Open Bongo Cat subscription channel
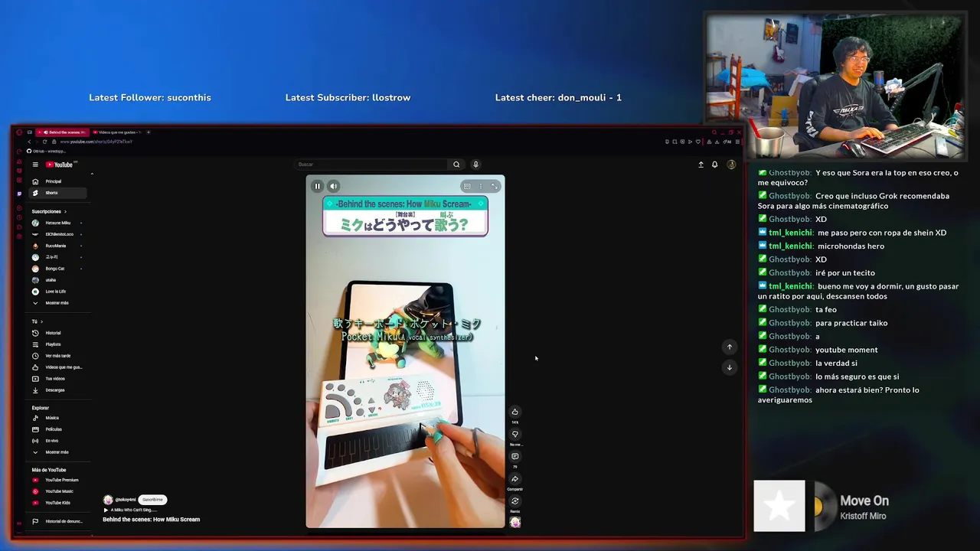 58,269
